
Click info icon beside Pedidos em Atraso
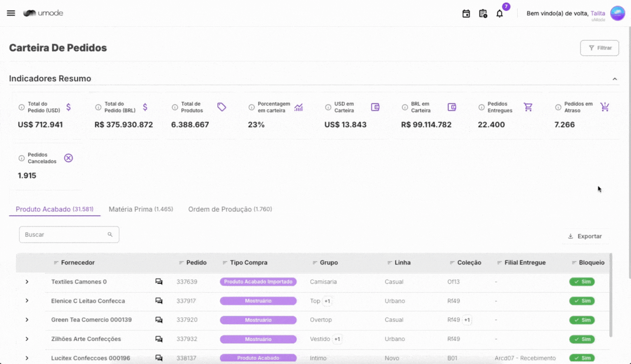pos(558,107)
